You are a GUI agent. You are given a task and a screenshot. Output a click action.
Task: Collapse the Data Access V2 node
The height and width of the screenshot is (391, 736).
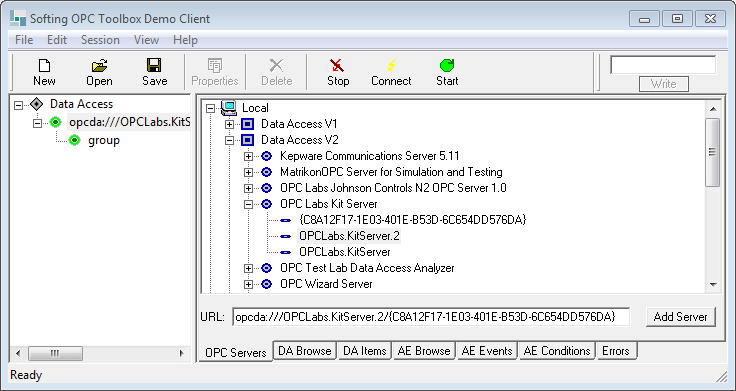click(x=230, y=140)
